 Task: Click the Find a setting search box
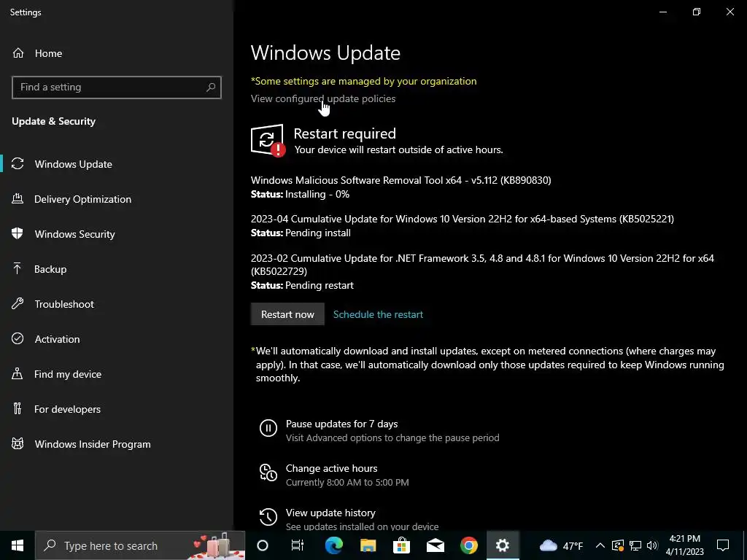click(117, 87)
